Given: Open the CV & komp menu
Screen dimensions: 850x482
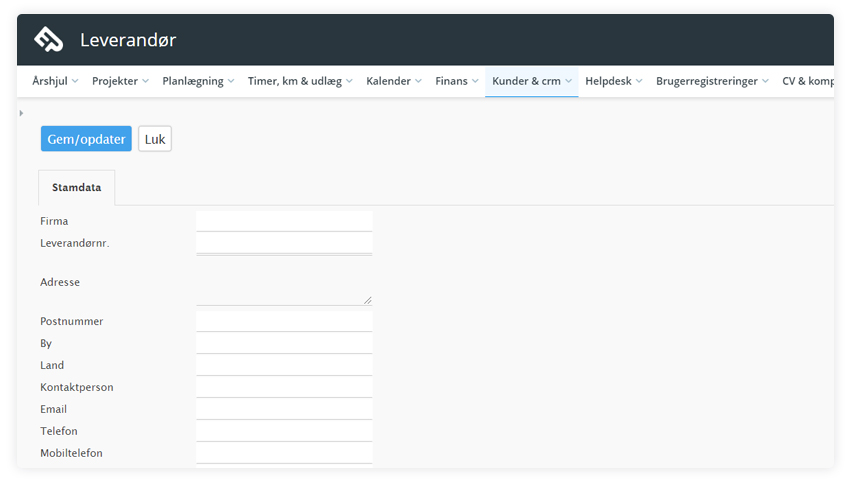Looking at the screenshot, I should [808, 81].
